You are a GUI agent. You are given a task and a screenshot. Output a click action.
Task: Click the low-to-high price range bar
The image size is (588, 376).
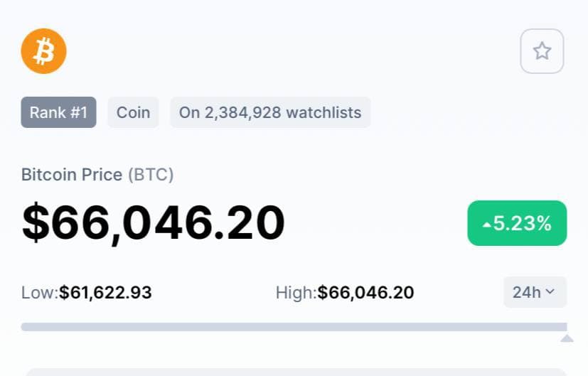(294, 327)
